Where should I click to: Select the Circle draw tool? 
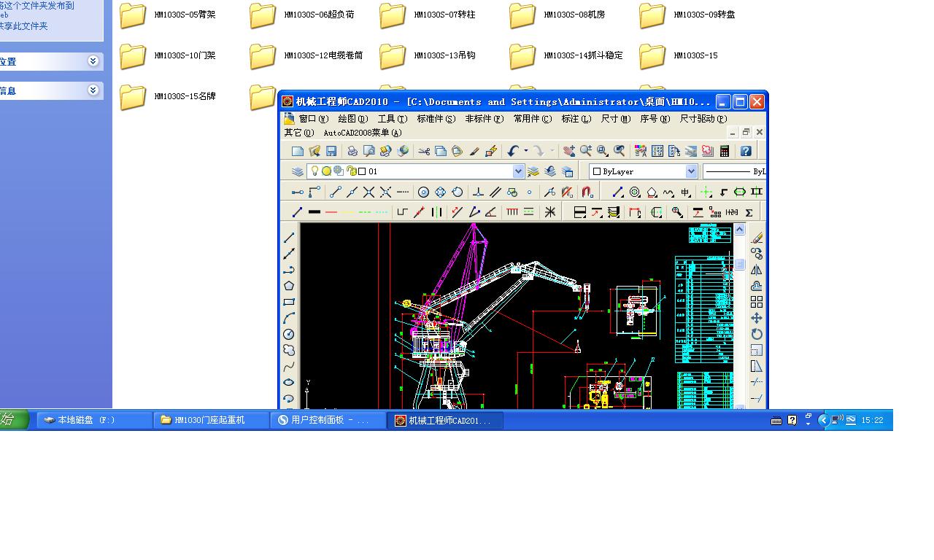(x=289, y=334)
